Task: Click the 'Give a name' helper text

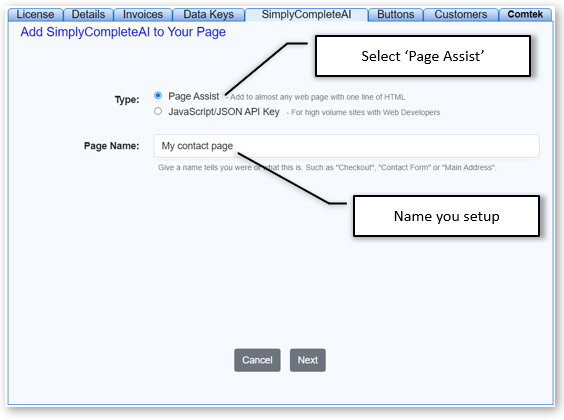Action: [327, 168]
